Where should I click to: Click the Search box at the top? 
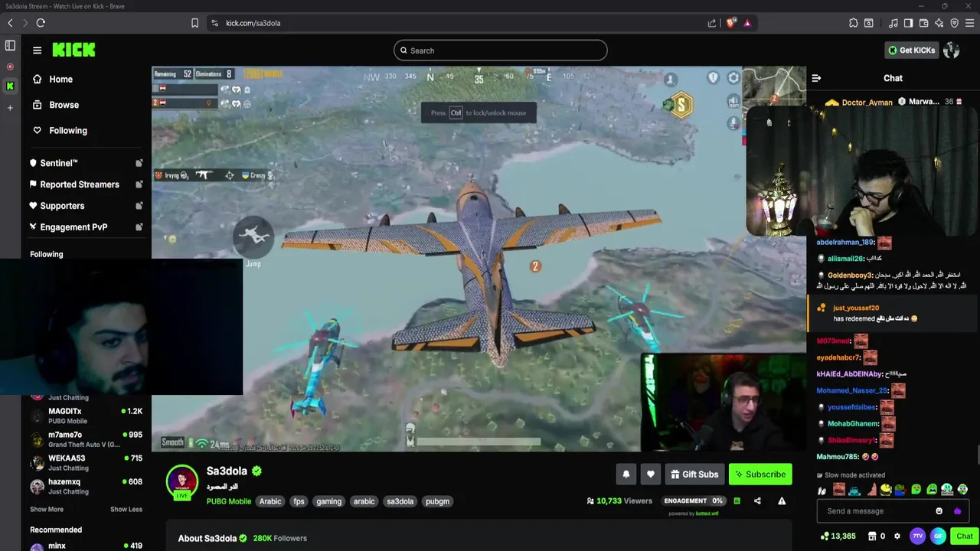501,51
